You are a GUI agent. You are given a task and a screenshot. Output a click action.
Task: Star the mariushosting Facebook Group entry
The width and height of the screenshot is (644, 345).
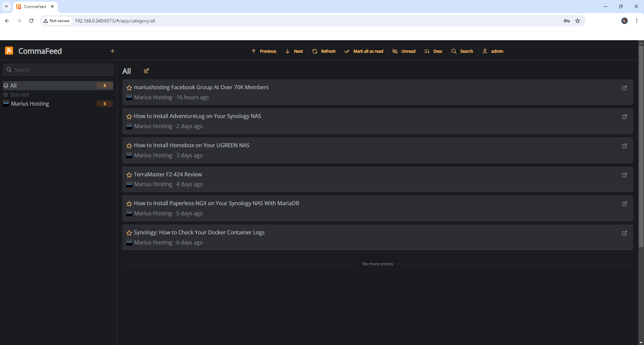pos(129,88)
